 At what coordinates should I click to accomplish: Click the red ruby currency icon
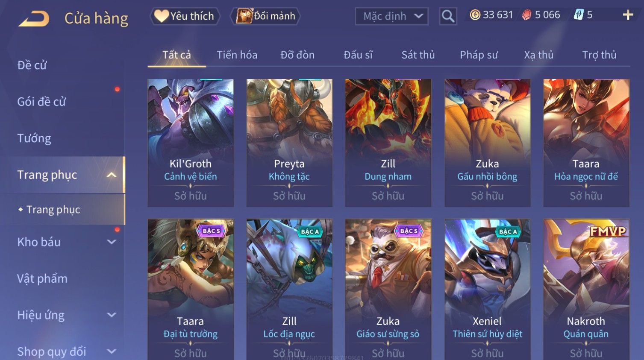526,15
